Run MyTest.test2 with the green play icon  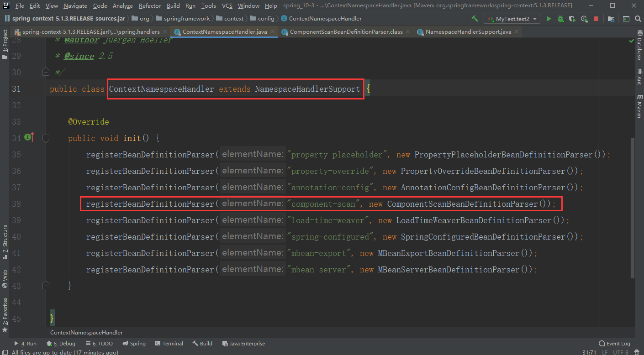coord(549,19)
